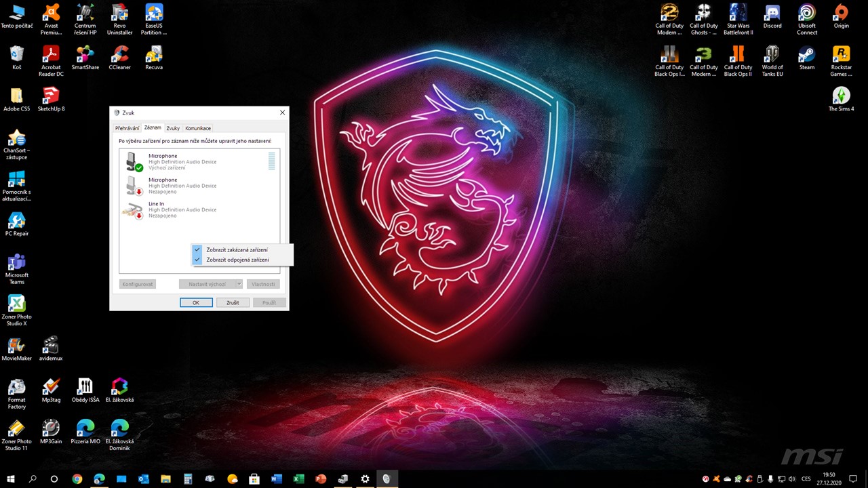Launch MP3Gain desktop shortcut
The width and height of the screenshot is (868, 488).
click(51, 432)
